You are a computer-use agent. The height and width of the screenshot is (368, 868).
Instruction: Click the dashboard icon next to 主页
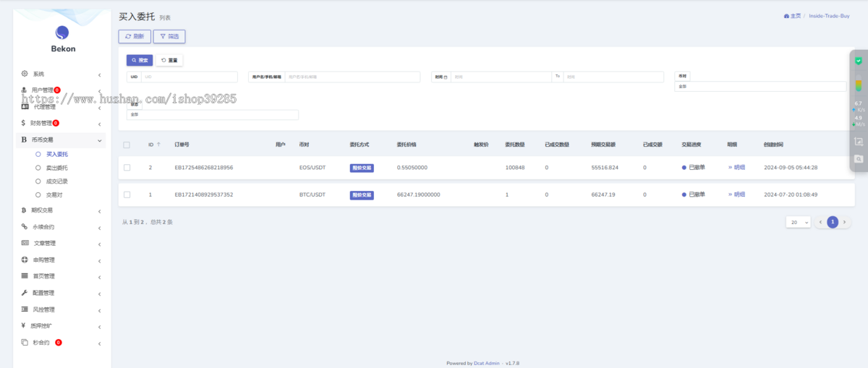786,16
